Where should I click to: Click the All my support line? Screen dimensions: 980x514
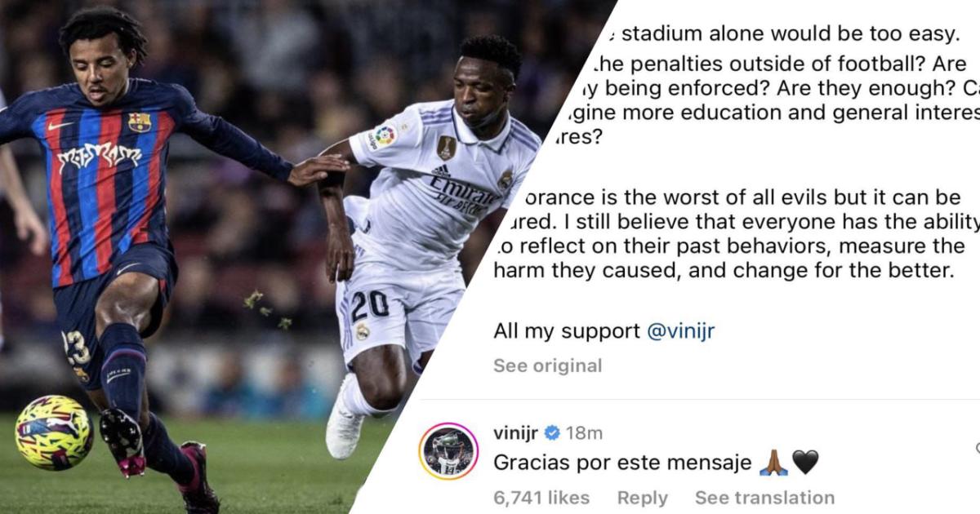[x=604, y=331]
